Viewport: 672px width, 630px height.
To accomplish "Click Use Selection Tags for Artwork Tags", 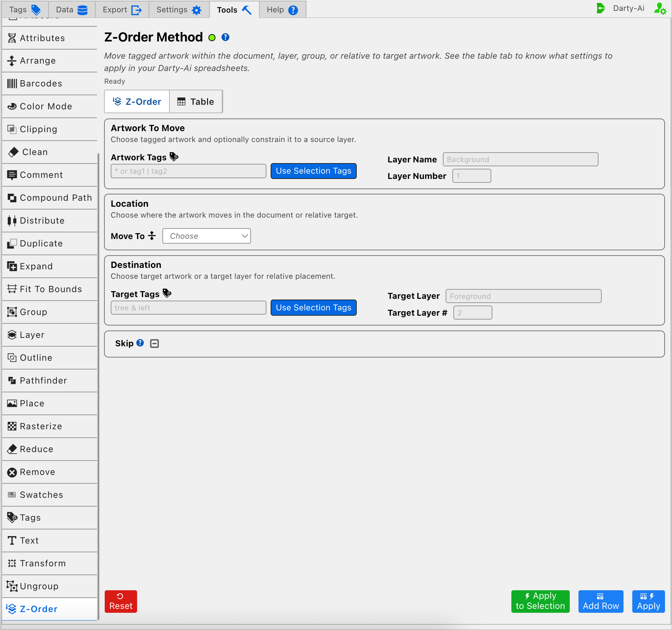I will 314,171.
